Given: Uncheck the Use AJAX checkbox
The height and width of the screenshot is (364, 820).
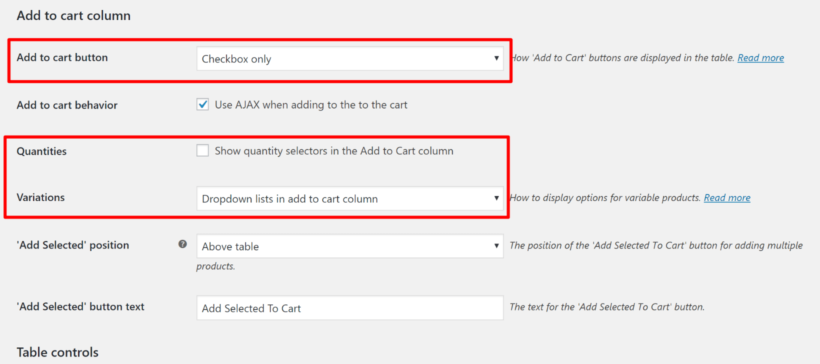Looking at the screenshot, I should (202, 105).
